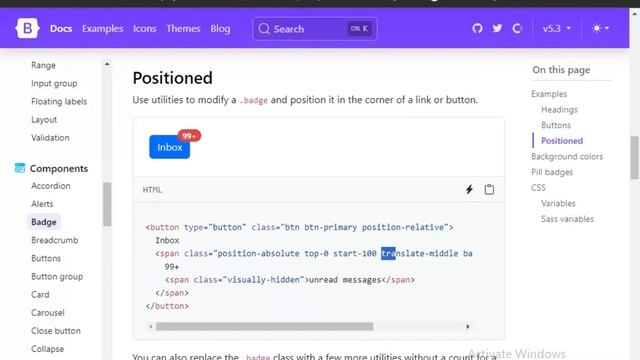Open Icons in the navbar
Viewport: 640px width, 360px height.
[x=144, y=29]
